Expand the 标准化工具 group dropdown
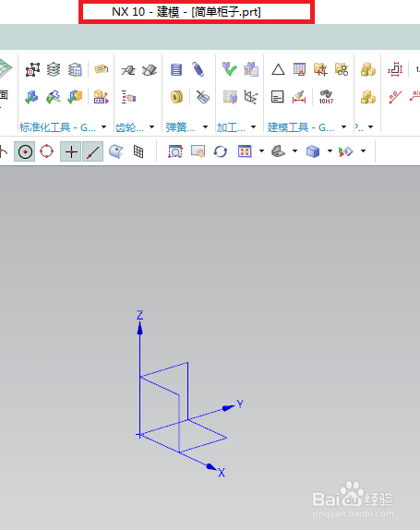This screenshot has width=420, height=530. pos(103,127)
